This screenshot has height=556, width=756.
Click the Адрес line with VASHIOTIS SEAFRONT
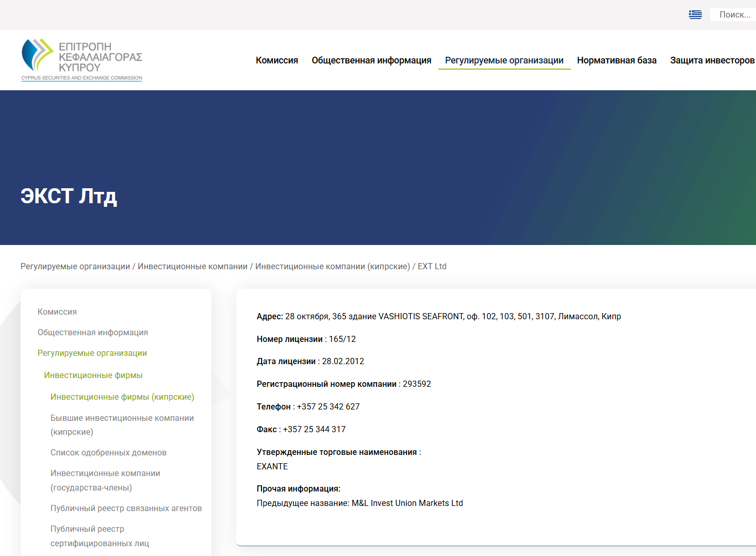[439, 316]
